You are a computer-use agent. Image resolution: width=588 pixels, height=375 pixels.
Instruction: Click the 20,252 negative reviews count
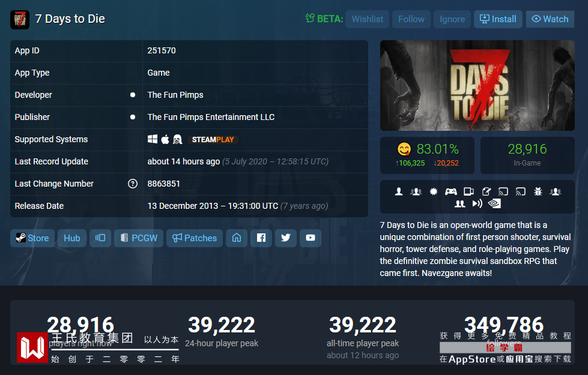[446, 163]
